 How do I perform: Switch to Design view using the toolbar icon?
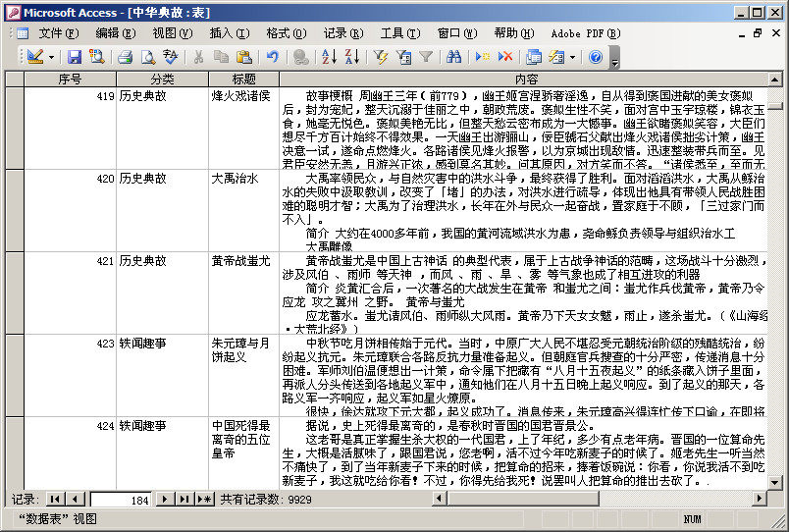[35, 57]
